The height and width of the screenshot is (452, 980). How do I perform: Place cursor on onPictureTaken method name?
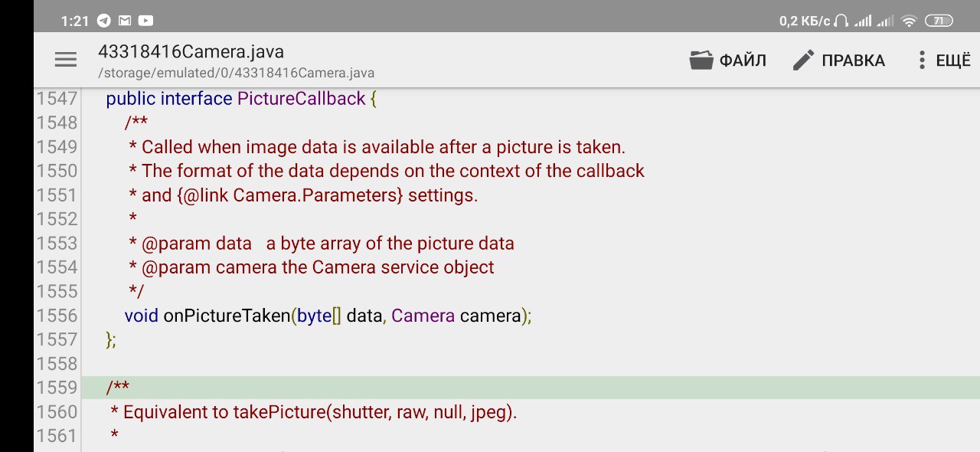coord(226,316)
